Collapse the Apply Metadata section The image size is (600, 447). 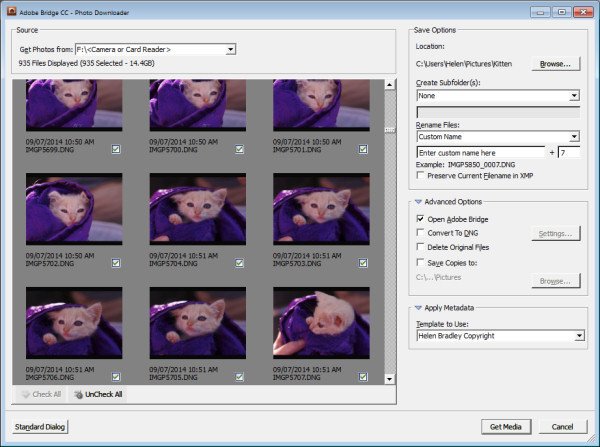(418, 310)
